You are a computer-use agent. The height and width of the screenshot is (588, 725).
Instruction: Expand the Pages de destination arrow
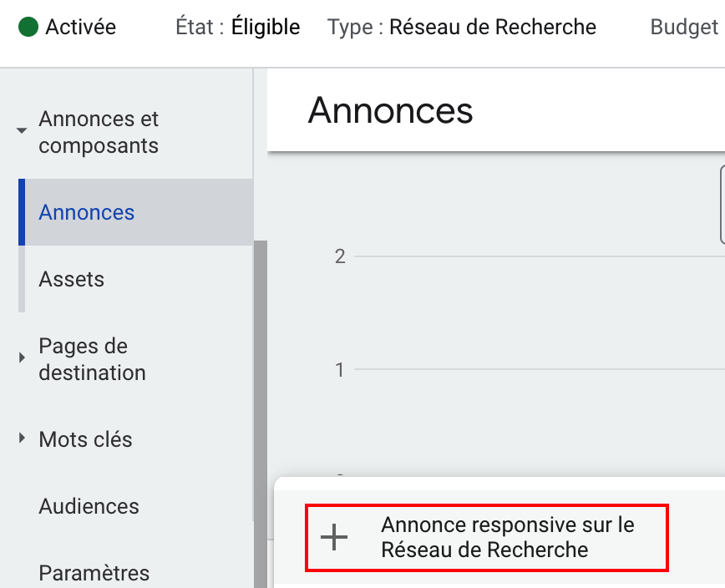[x=22, y=358]
